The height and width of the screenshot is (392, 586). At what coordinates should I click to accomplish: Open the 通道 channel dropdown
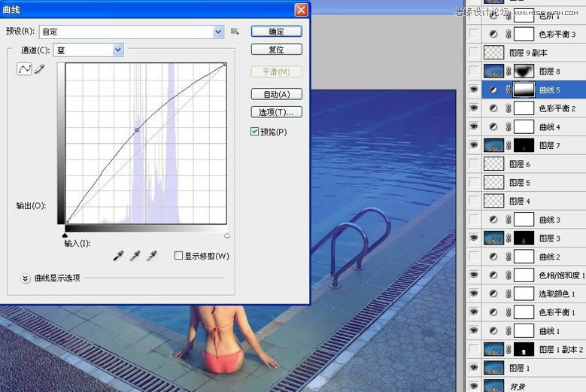point(117,50)
